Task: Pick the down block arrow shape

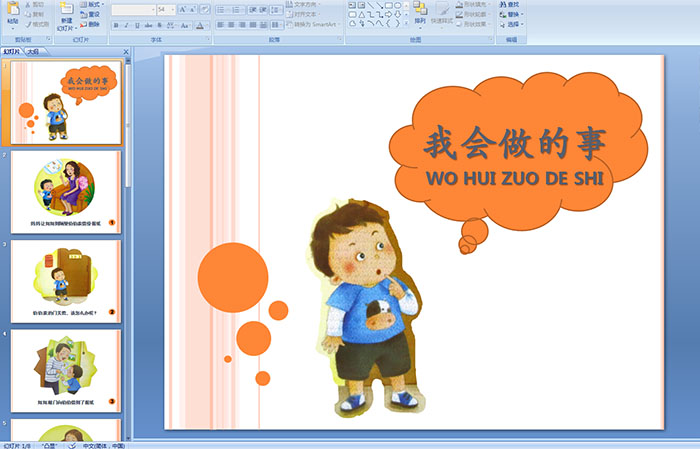Action: (x=398, y=14)
